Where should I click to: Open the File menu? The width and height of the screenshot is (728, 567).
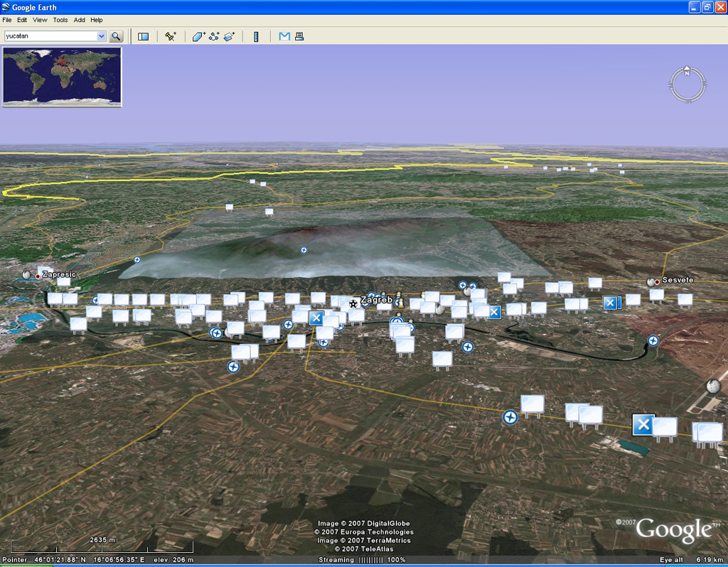pos(7,20)
